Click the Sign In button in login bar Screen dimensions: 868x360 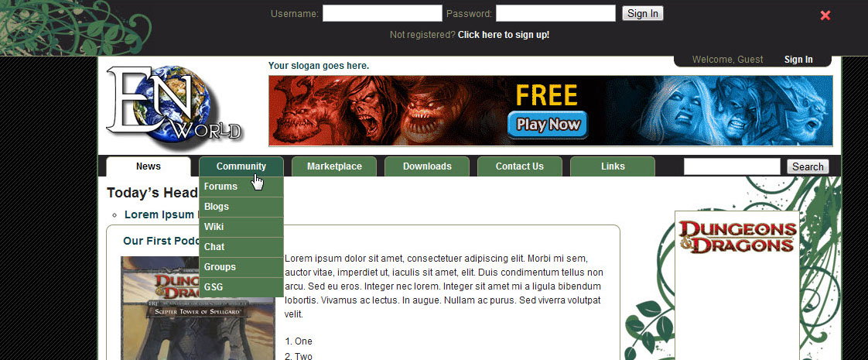(x=643, y=13)
